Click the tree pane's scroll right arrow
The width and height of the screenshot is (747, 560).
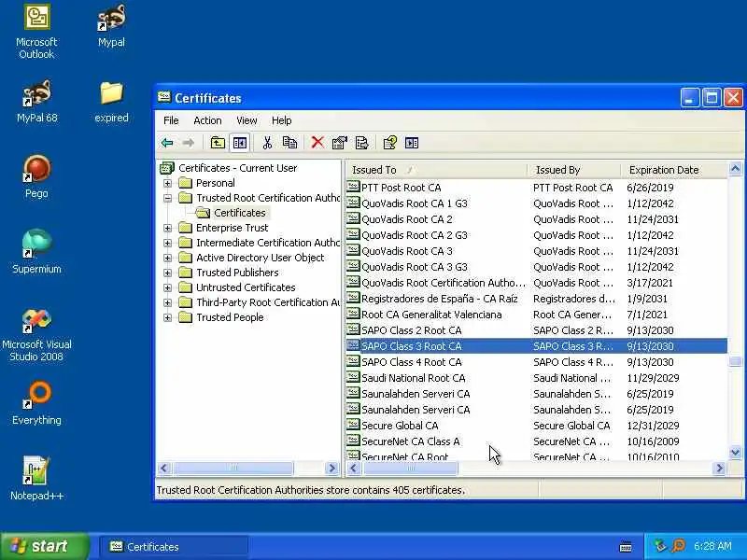tap(332, 469)
